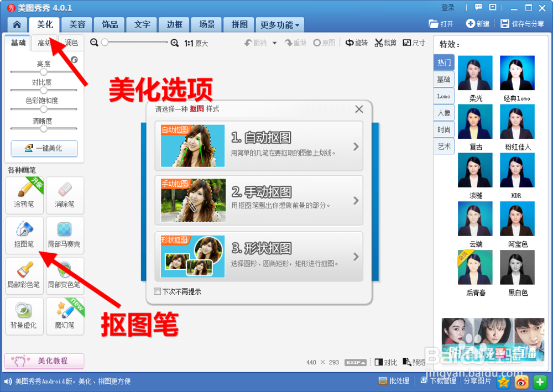Image resolution: width=553 pixels, height=392 pixels.
Task: Select the 背景虚化 background blur tool
Action: click(x=24, y=316)
